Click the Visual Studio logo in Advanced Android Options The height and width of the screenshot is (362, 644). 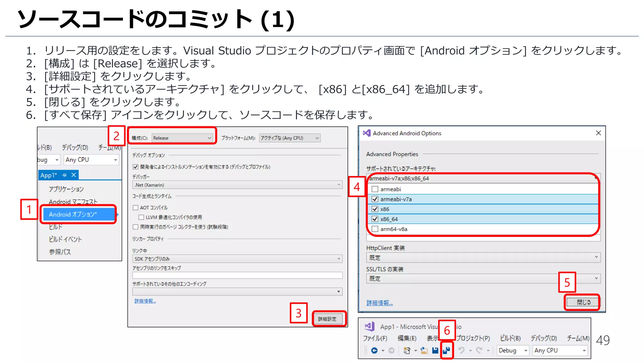(366, 133)
